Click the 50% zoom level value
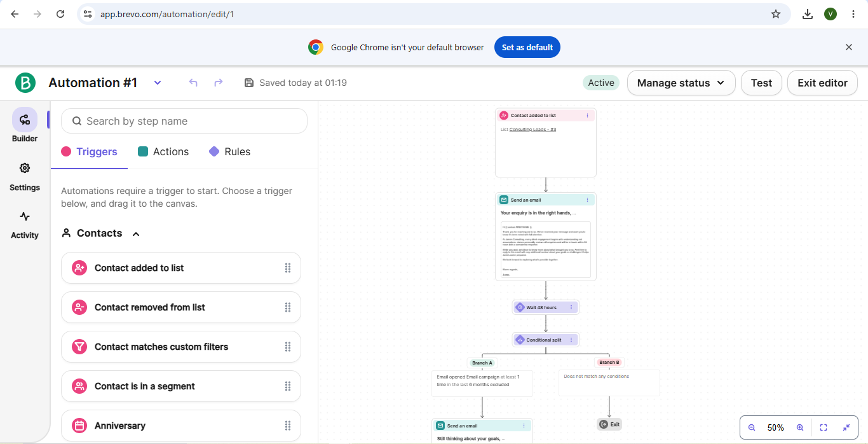Screen dimensions: 868x444 (x=776, y=427)
